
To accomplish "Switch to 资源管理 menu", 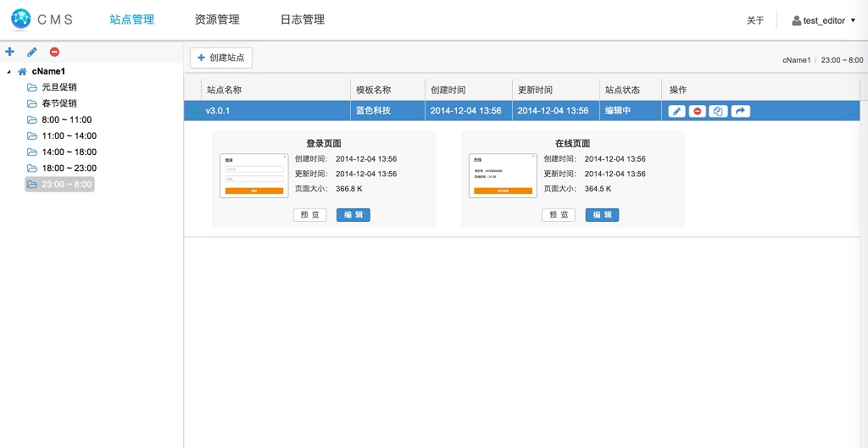I will 217,19.
